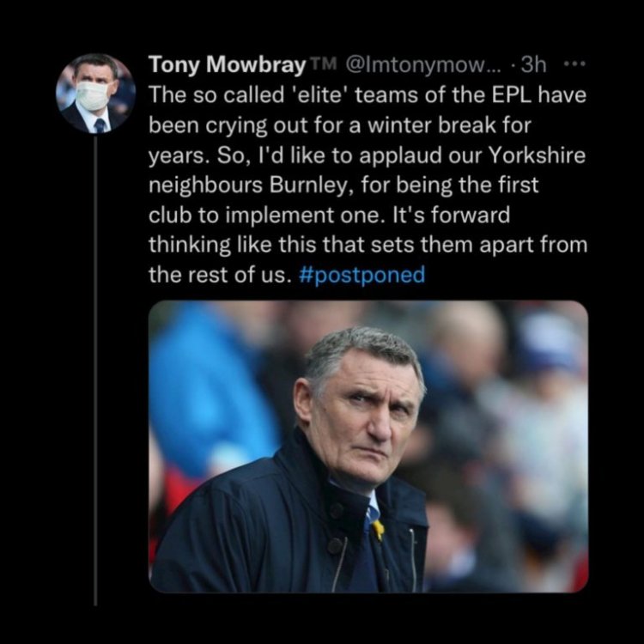Open the tweet's three-dot more menu

(x=574, y=65)
